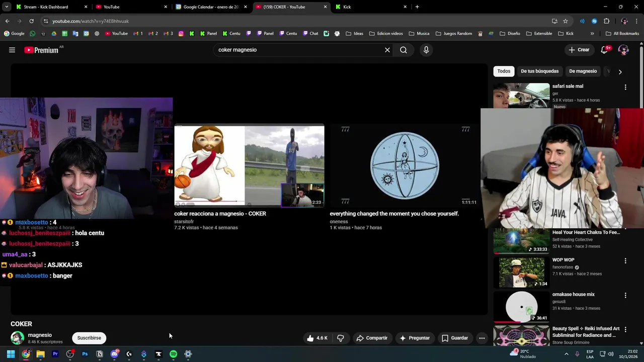Click the 'starsitofr' channel name
The image size is (644, 362).
tap(184, 222)
